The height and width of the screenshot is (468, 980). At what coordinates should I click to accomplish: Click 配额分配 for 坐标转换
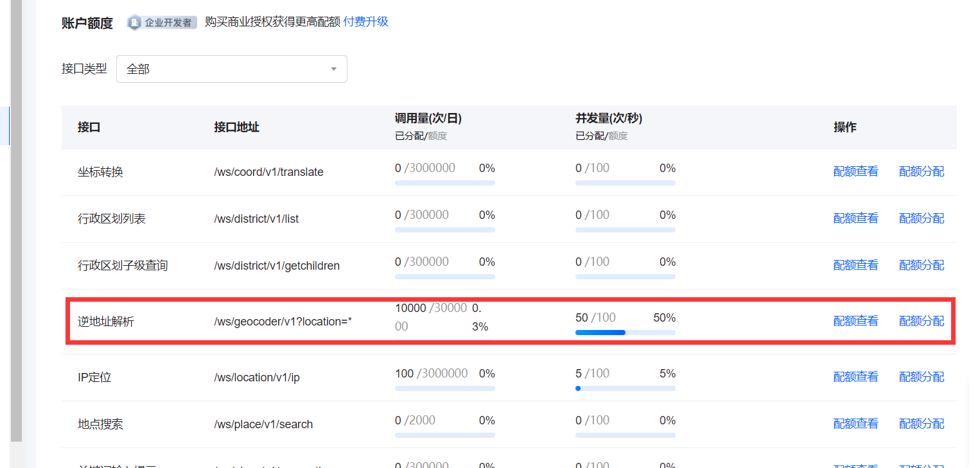coord(922,171)
